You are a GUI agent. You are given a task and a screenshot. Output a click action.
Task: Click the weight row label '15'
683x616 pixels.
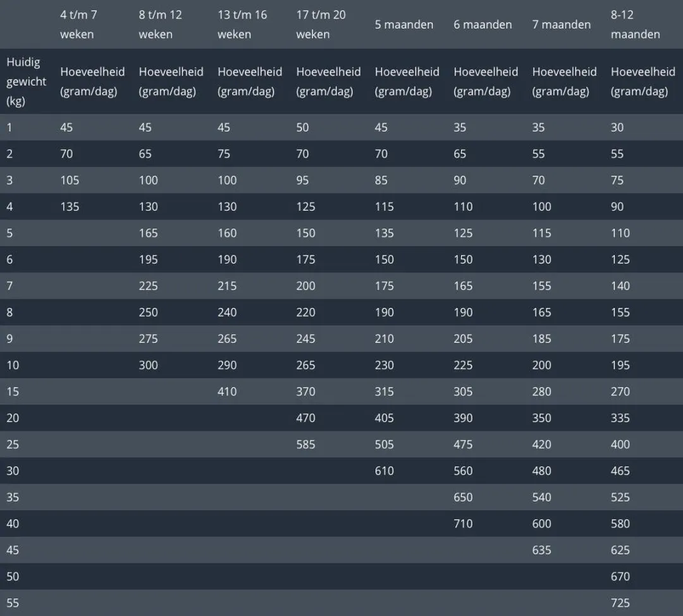tap(13, 391)
